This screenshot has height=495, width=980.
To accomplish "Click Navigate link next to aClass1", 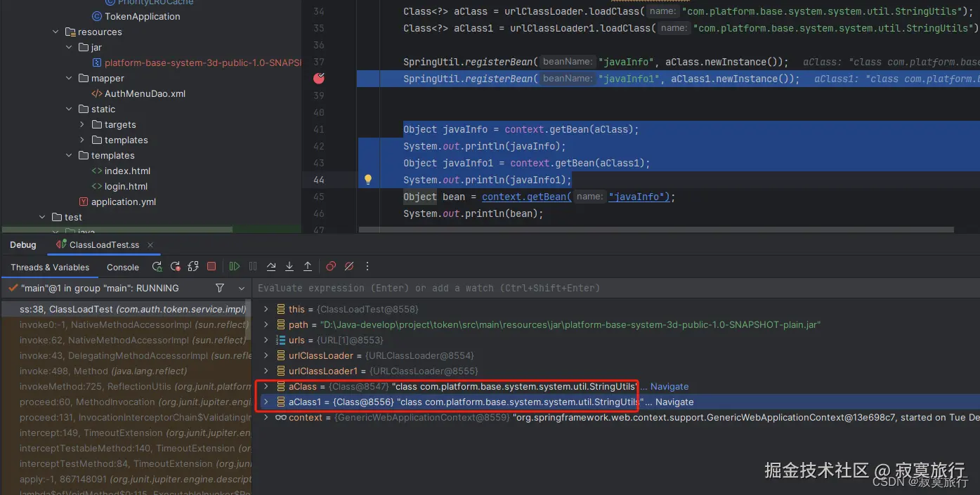I will 674,402.
